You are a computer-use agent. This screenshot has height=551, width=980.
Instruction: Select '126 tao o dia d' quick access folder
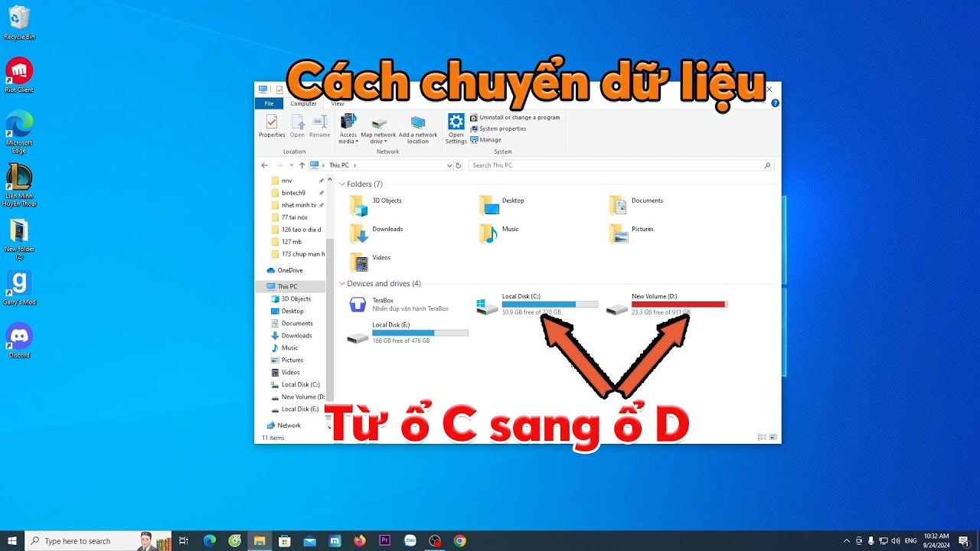point(296,230)
